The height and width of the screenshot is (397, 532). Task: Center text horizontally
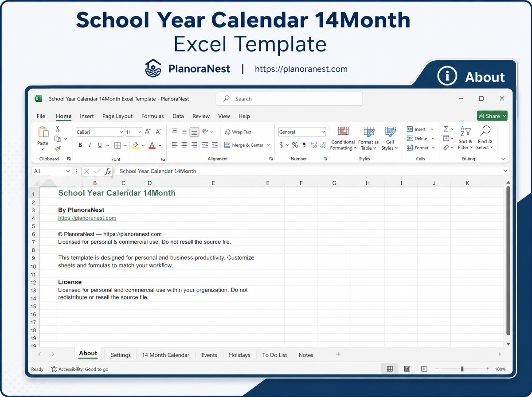click(x=184, y=145)
